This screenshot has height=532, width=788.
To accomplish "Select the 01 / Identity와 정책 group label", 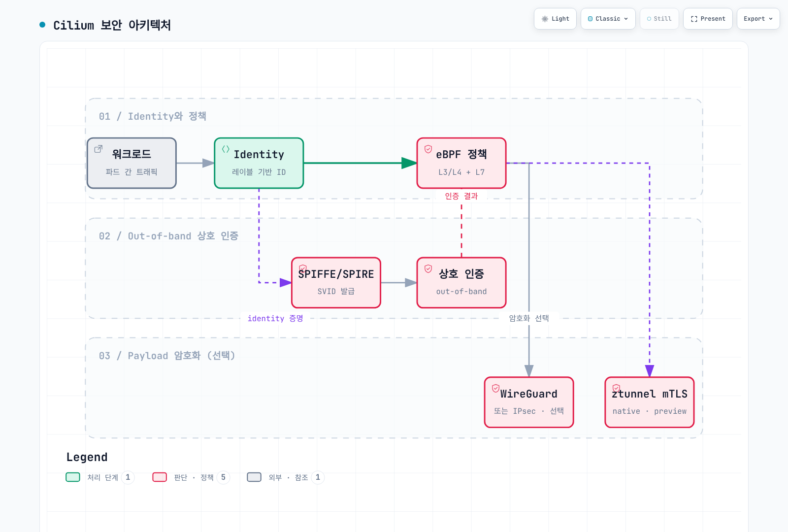I will [153, 116].
